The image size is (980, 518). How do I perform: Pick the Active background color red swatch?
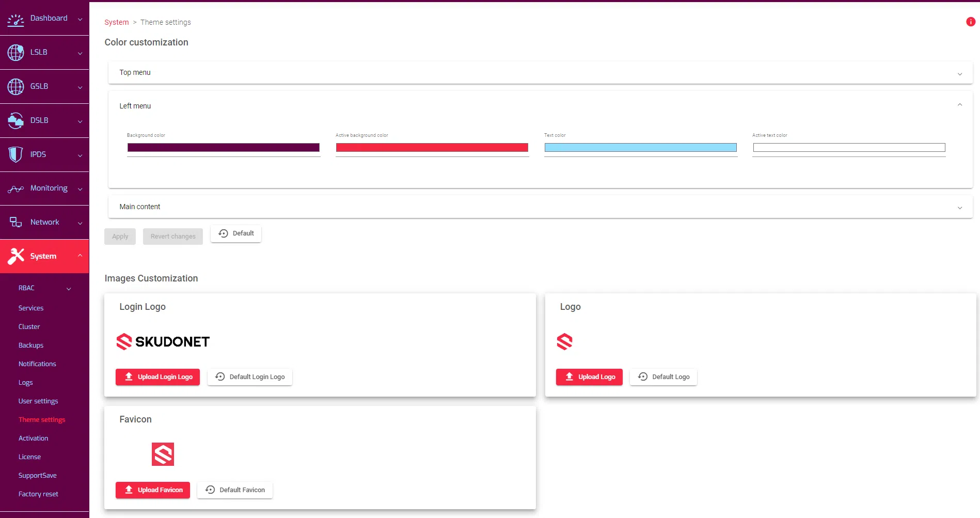pyautogui.click(x=432, y=148)
